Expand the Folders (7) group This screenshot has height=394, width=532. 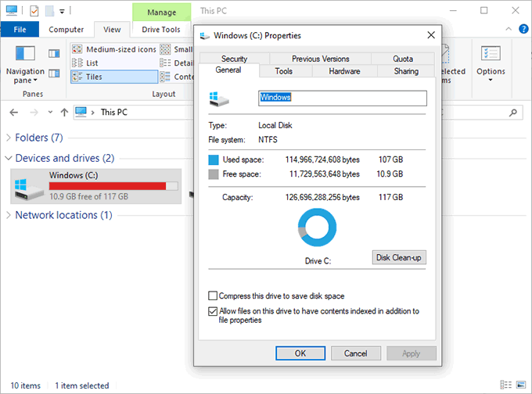(9, 138)
